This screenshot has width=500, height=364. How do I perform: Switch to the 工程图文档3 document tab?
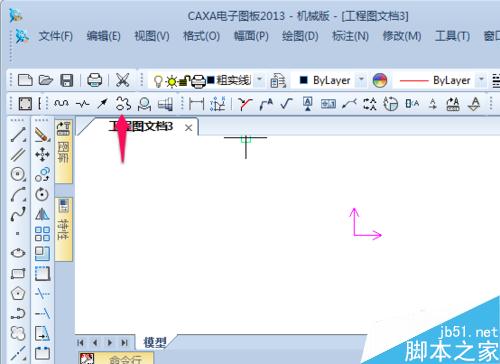pos(141,126)
